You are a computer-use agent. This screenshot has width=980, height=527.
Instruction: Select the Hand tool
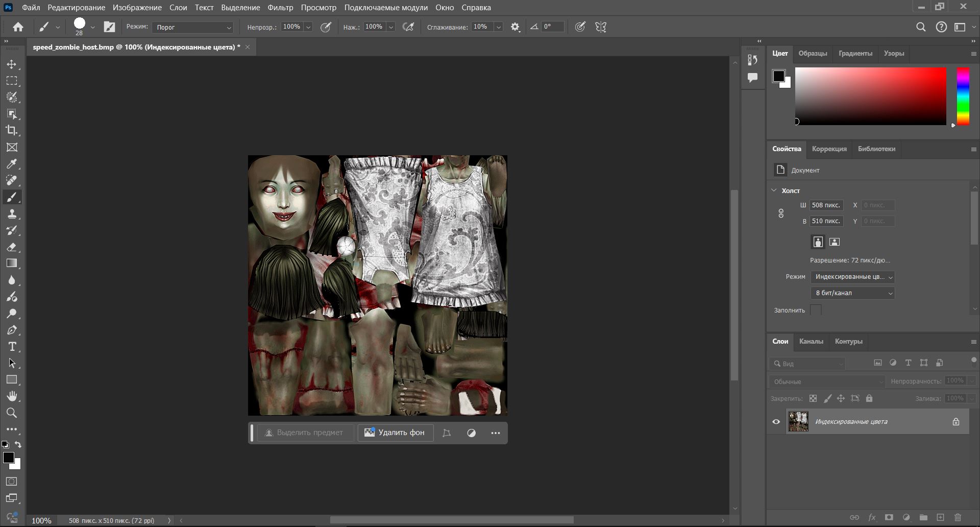[12, 396]
